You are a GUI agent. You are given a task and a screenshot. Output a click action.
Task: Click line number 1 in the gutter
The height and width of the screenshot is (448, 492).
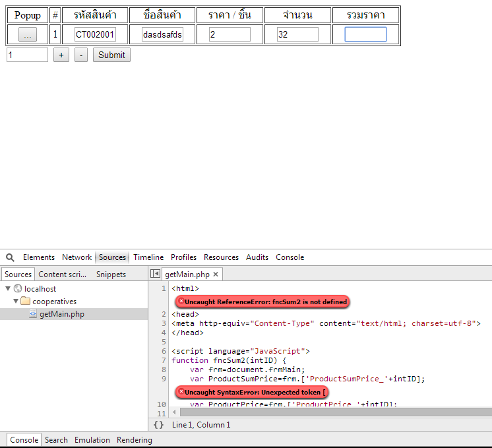pos(164,288)
